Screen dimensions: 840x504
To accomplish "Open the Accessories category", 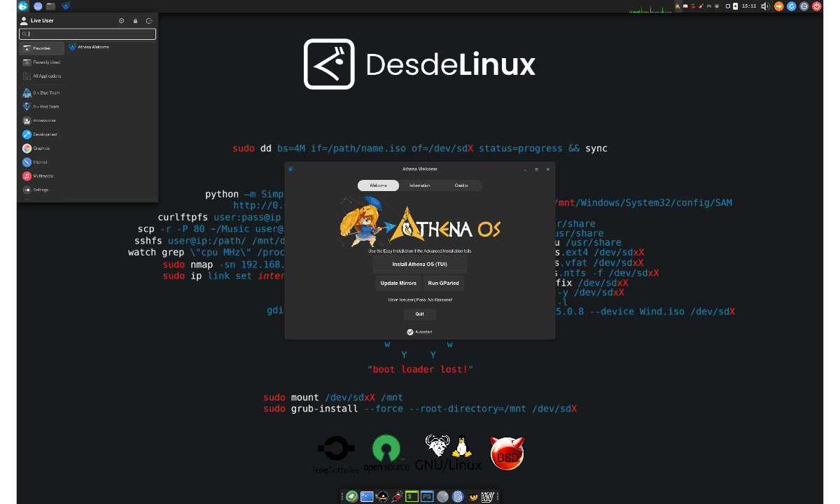I will (x=42, y=120).
